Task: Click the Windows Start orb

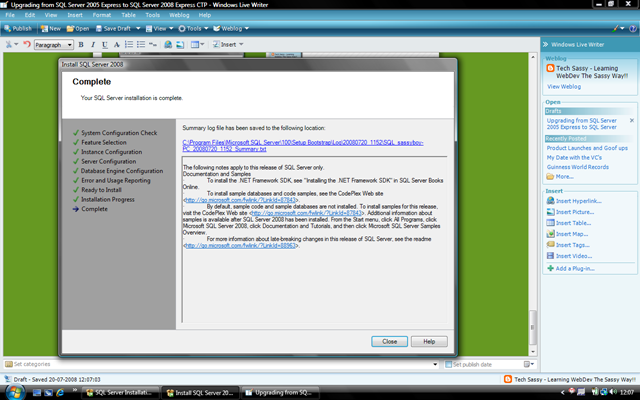Action: (15, 392)
